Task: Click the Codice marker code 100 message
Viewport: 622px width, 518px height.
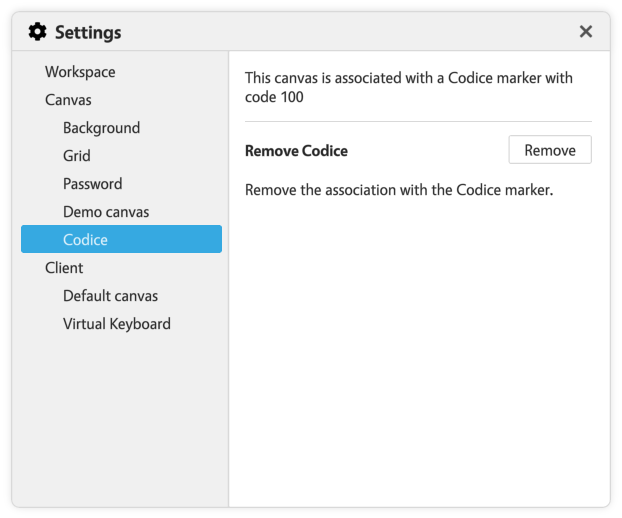Action: pyautogui.click(x=409, y=87)
